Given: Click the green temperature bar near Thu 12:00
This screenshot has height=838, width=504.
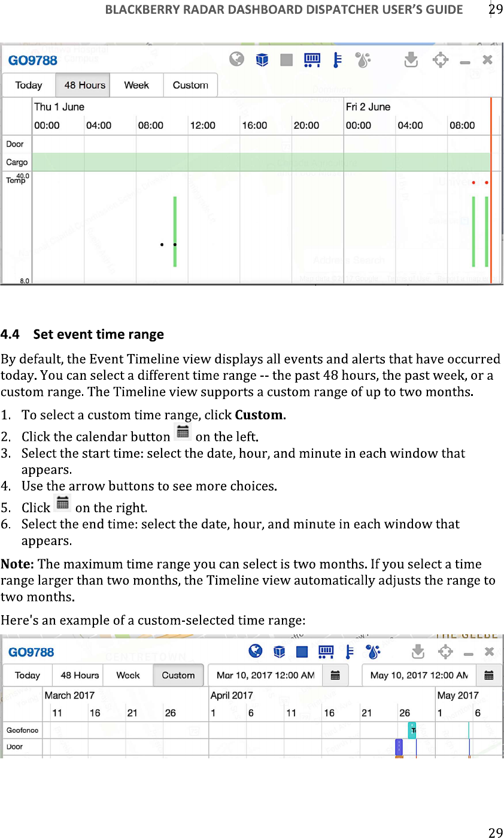Looking at the screenshot, I should pos(175,231).
